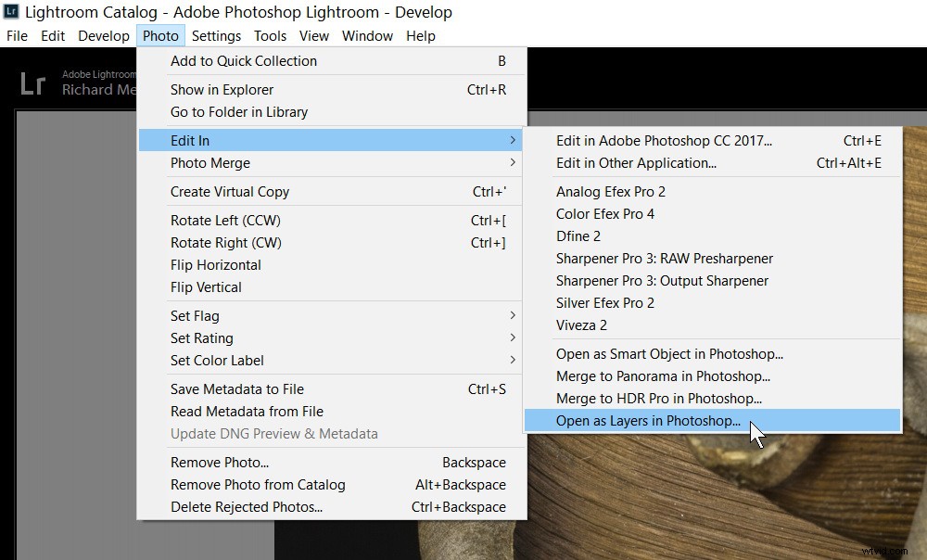Select "Rotate Left (CCW)"

pos(223,221)
